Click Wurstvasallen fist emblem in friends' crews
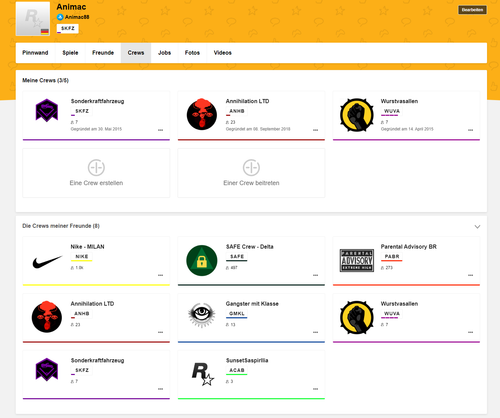Viewport: 500px width, 418px height. pos(357,317)
